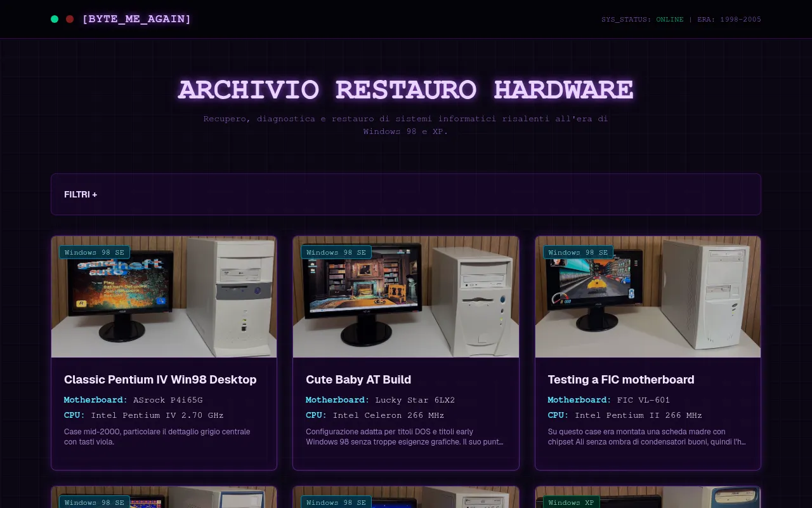The height and width of the screenshot is (508, 812).
Task: Click the Lucky Star 6LX2 motherboard value
Action: 415,400
